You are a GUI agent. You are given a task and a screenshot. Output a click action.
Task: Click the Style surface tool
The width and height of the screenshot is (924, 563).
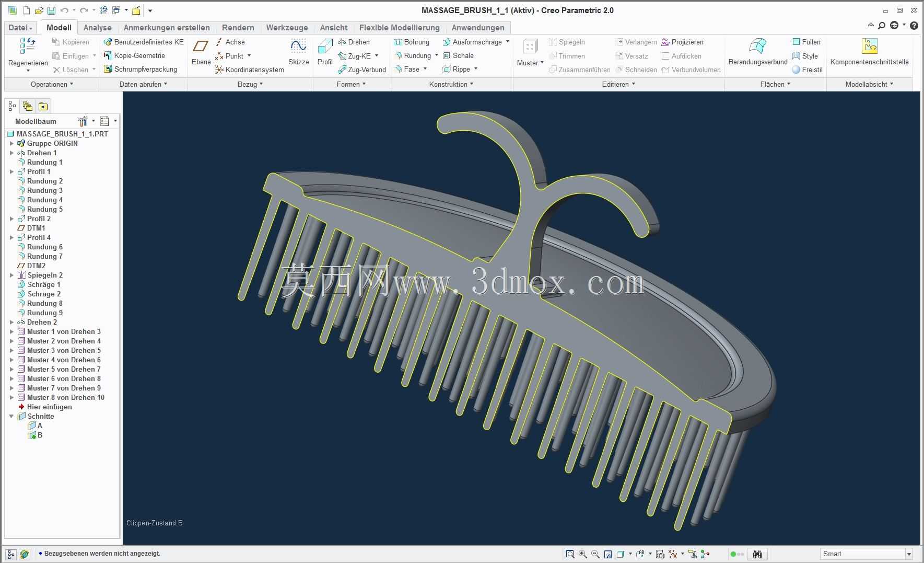804,56
